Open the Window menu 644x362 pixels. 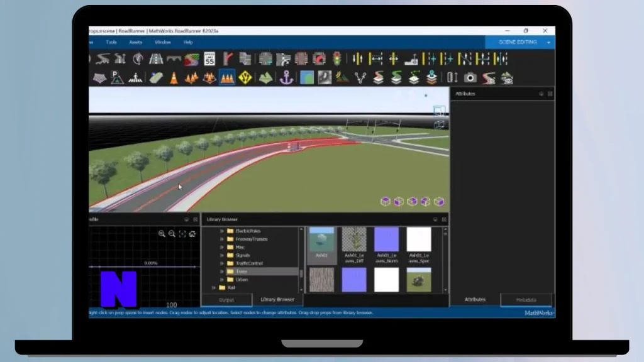point(163,42)
